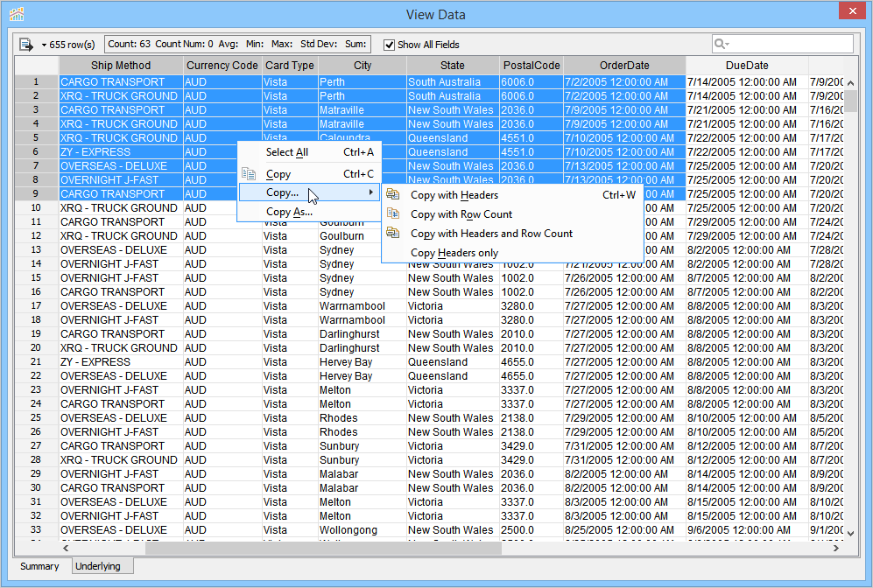Open the Copy... submenu entry
873x588 pixels.
(309, 192)
